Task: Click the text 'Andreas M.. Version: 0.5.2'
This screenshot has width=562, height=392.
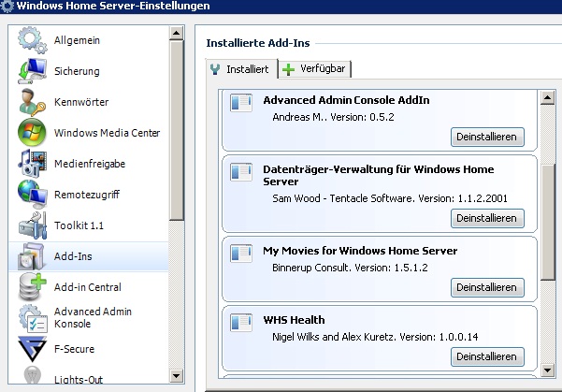Action: (x=333, y=117)
